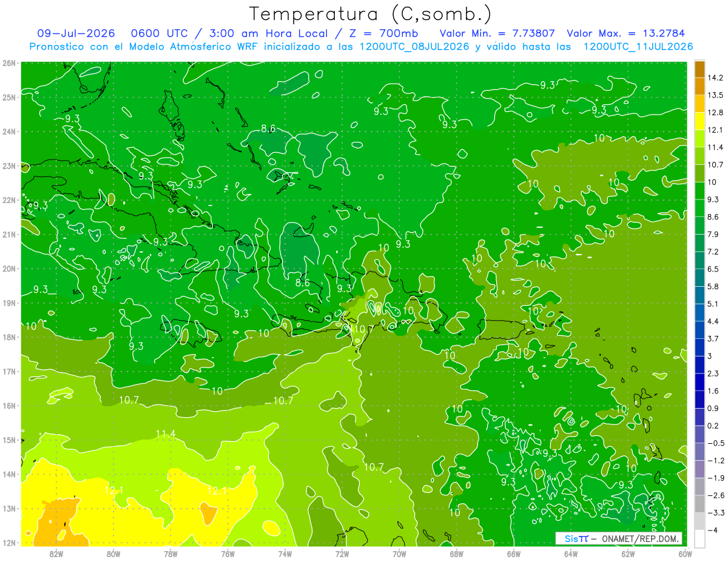
Task: Click the SisTT ONAMET/REP.DOM. logo box
Action: (x=618, y=538)
